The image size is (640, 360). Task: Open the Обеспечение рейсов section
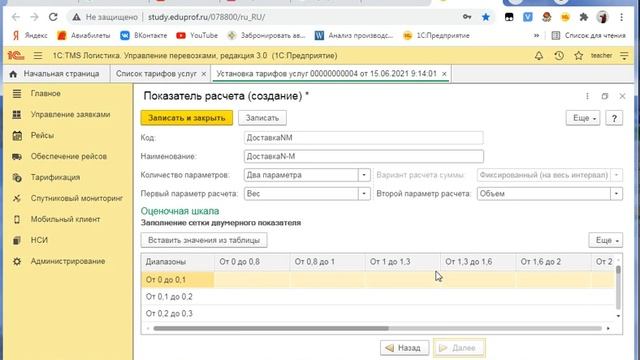click(69, 156)
